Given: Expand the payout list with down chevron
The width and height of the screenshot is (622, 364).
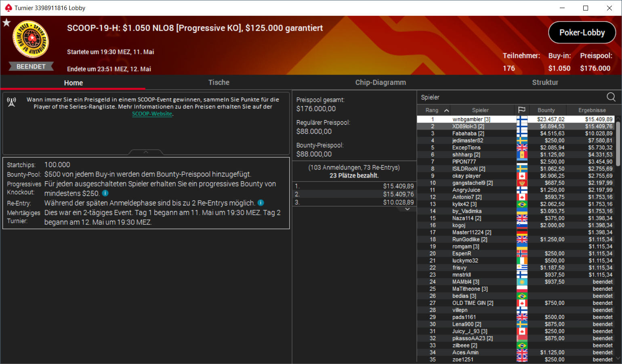Looking at the screenshot, I should click(408, 209).
